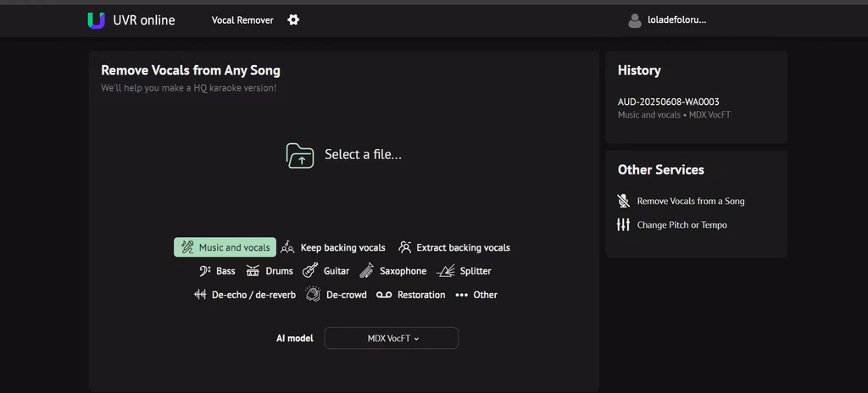The height and width of the screenshot is (393, 868).
Task: Click the guitar icon
Action: tap(310, 271)
